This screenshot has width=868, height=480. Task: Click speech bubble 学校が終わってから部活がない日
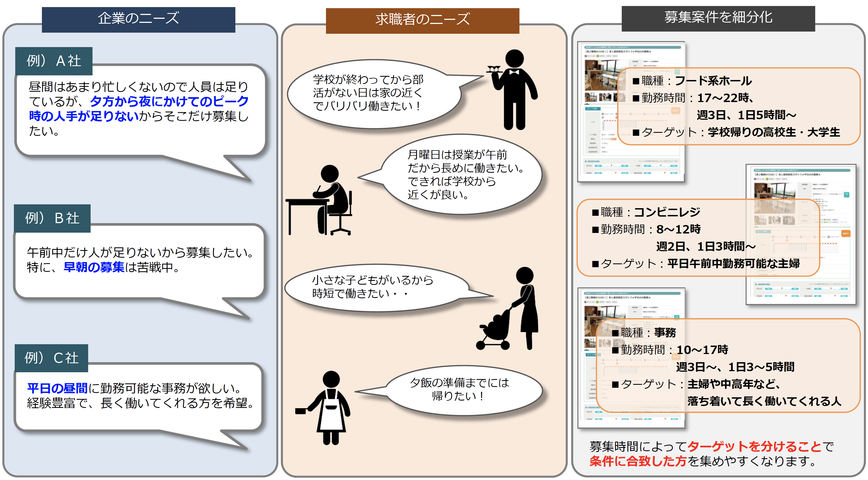tap(374, 94)
